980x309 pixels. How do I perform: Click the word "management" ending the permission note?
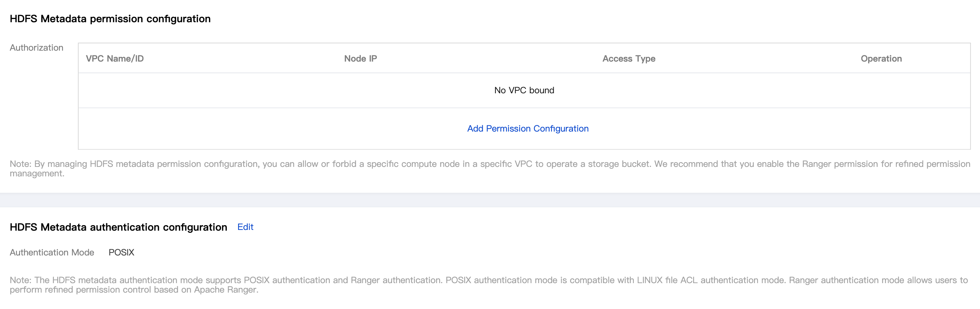point(36,174)
